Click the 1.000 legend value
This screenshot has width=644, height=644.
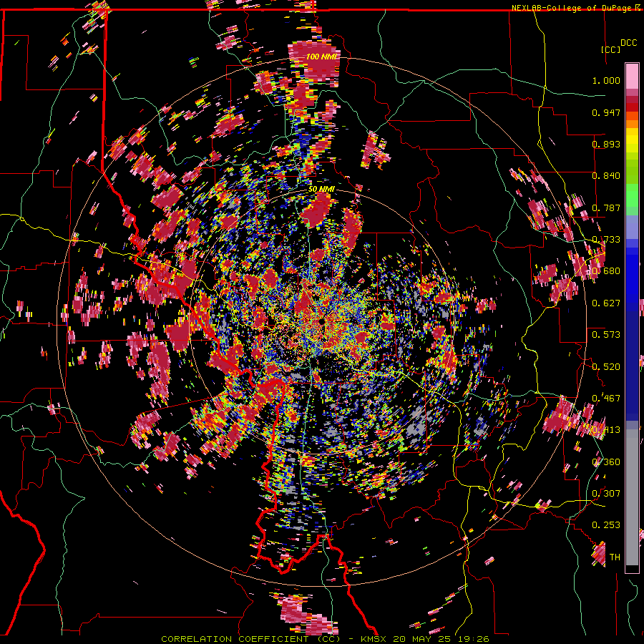(606, 80)
